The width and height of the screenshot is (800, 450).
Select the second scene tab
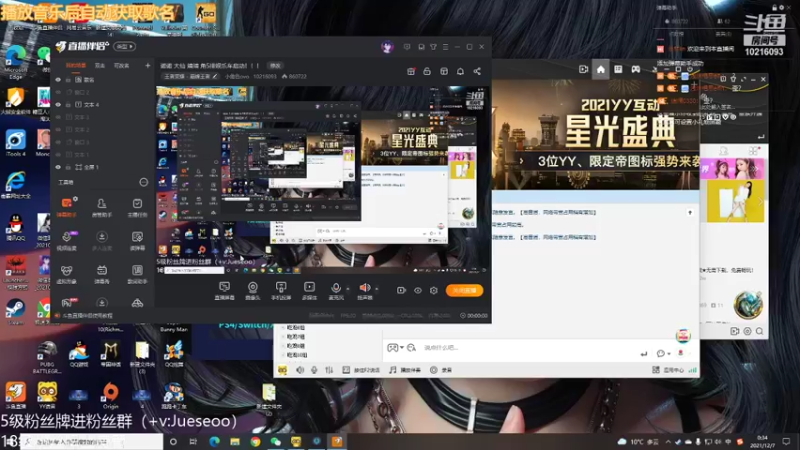click(x=100, y=65)
